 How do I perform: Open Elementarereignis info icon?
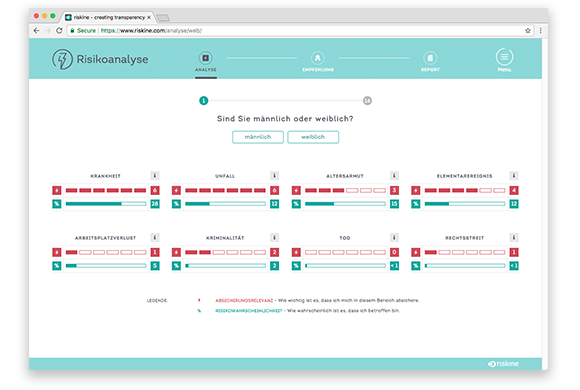[513, 175]
